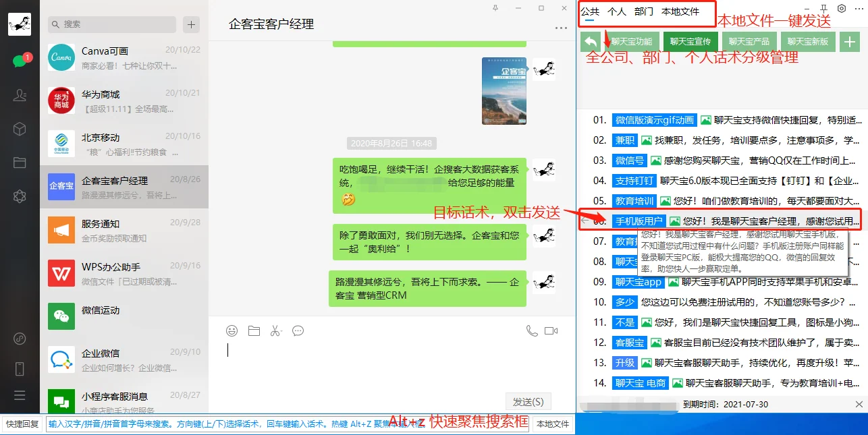This screenshot has height=435, width=868.
Task: Click the quick-reply script search box at bottom
Action: (288, 424)
